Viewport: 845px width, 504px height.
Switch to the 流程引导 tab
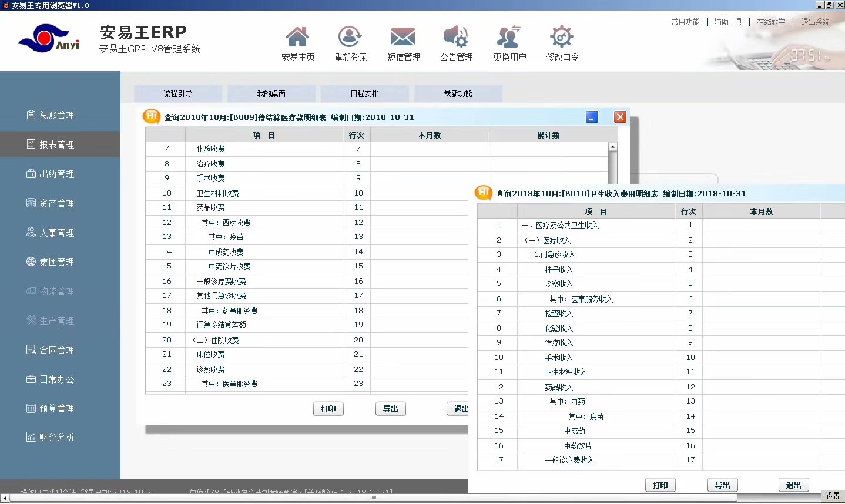[177, 93]
